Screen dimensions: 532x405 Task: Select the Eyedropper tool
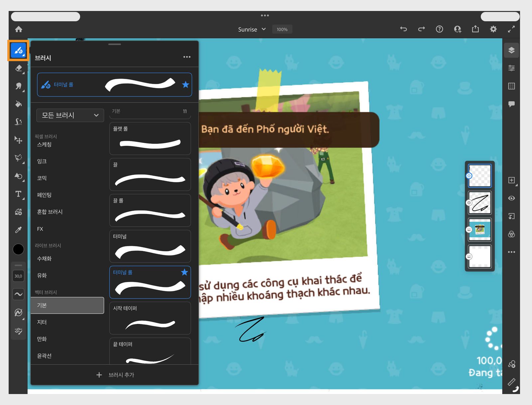[x=19, y=230]
